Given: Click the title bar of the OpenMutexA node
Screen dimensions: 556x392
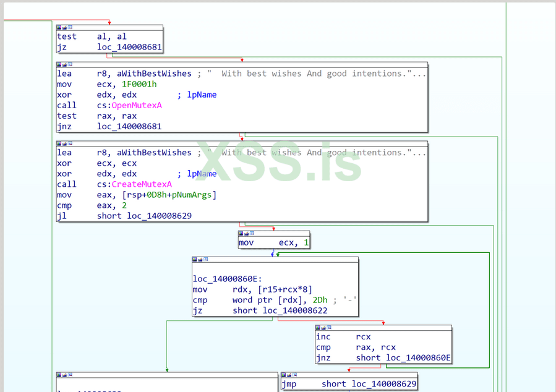Looking at the screenshot, I should pos(242,64).
